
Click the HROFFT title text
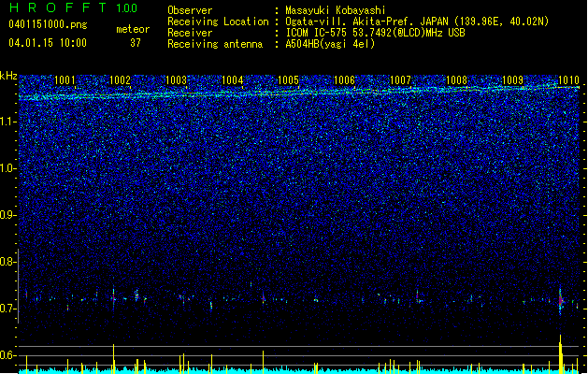(x=58, y=7)
